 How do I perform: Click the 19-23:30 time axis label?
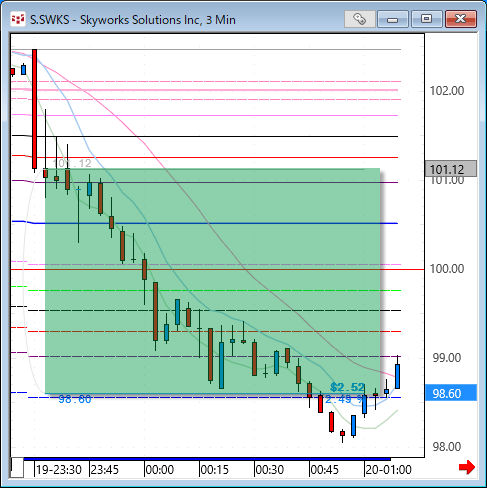click(59, 470)
